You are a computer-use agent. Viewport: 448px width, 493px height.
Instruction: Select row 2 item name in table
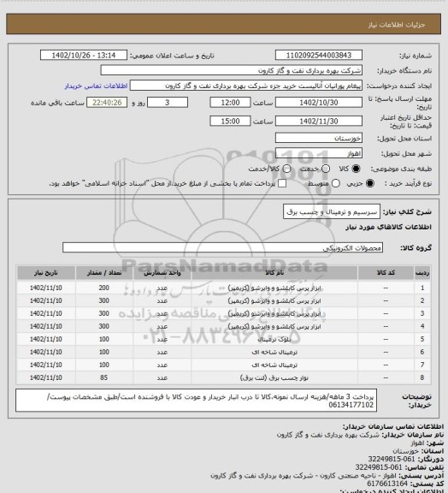(x=274, y=301)
